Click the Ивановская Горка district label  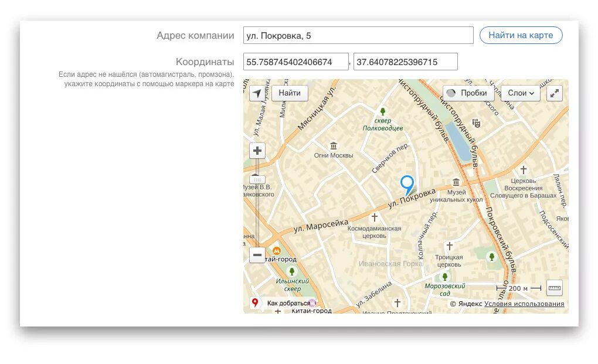click(x=390, y=263)
